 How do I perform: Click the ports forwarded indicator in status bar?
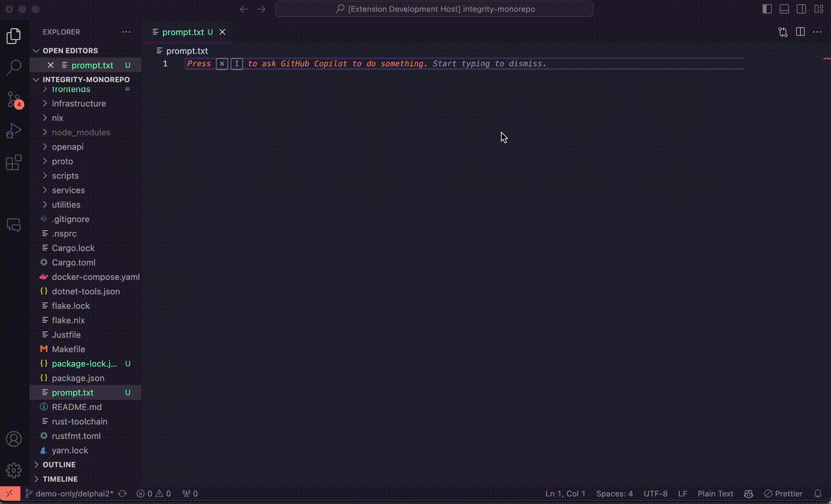[190, 494]
